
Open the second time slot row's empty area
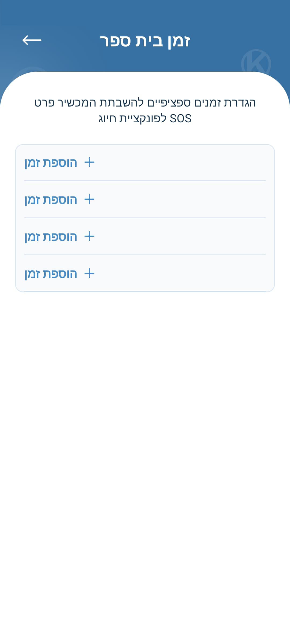point(180,200)
